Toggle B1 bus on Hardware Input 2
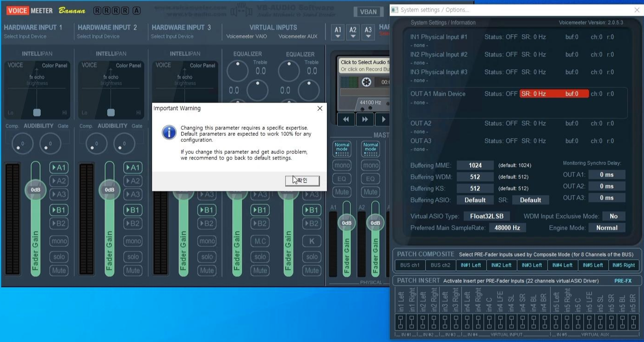This screenshot has height=342, width=644. point(133,210)
